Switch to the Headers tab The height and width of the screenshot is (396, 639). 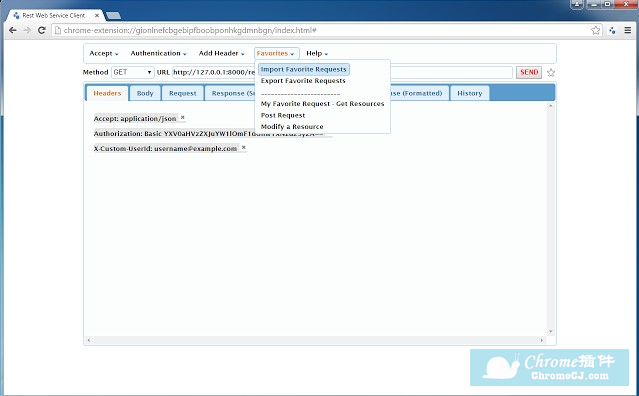[x=107, y=93]
